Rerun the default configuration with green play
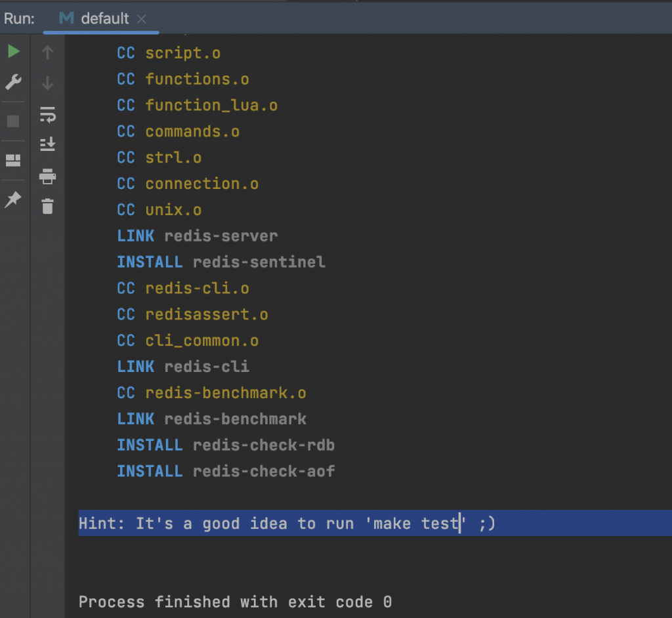Image resolution: width=672 pixels, height=618 pixels. (x=14, y=52)
